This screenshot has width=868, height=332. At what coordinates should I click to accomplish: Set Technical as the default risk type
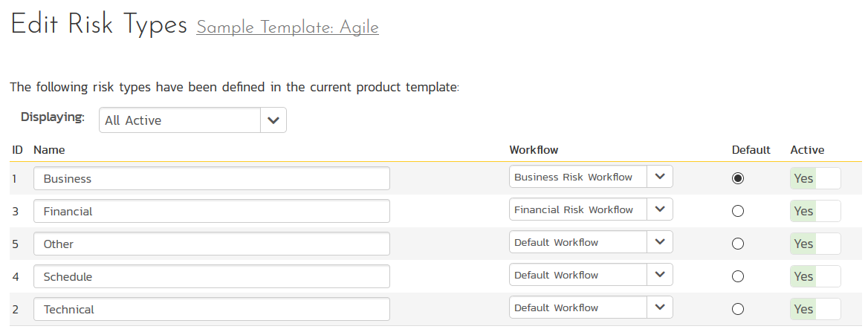[738, 309]
